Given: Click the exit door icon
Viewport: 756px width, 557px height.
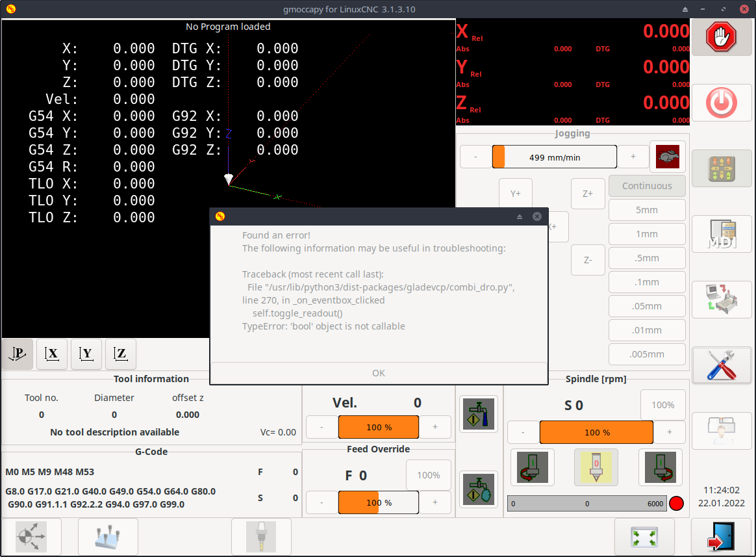Looking at the screenshot, I should 722,537.
